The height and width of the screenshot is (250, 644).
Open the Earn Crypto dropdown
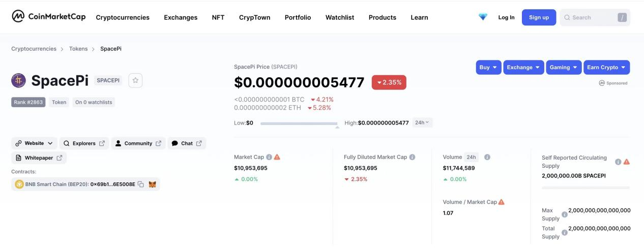pos(606,67)
